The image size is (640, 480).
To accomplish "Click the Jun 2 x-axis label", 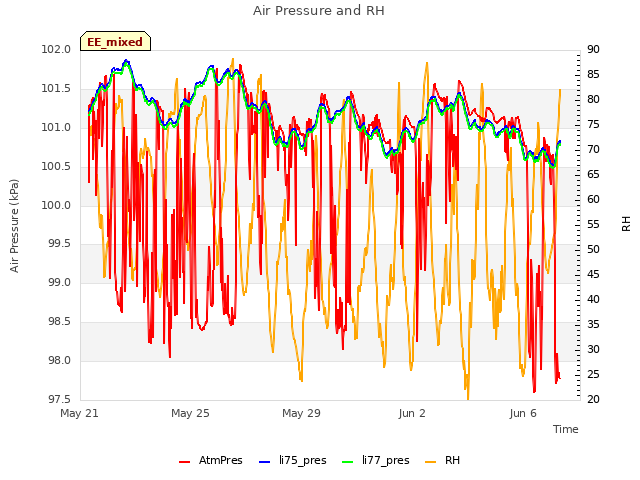I will 412,413.
